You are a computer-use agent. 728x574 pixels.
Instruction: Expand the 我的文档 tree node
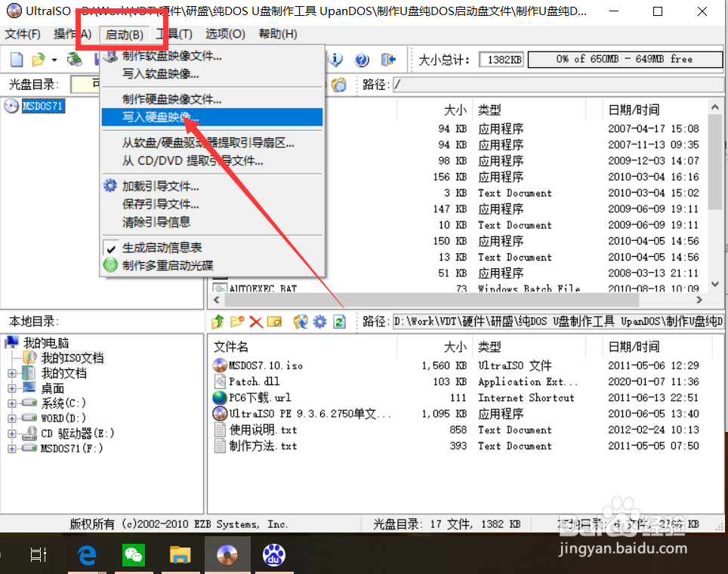tap(12, 373)
